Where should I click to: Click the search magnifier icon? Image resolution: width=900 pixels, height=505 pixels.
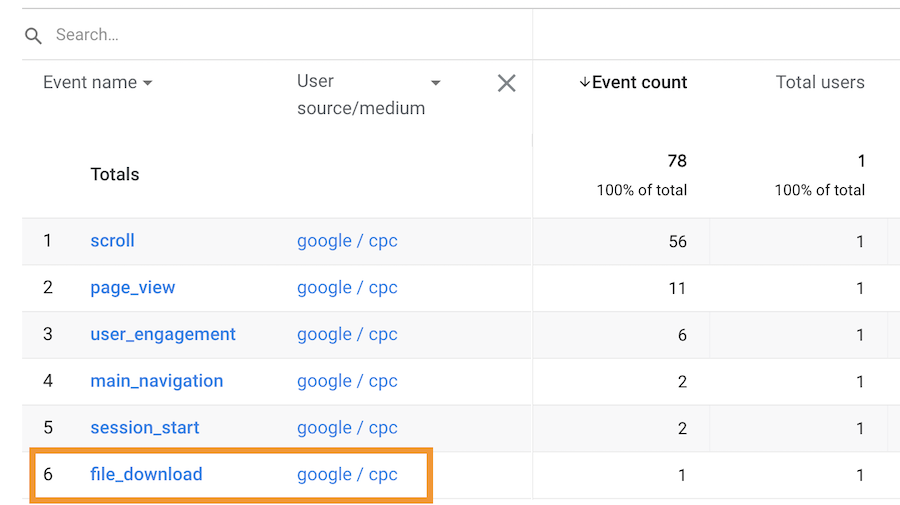[34, 36]
